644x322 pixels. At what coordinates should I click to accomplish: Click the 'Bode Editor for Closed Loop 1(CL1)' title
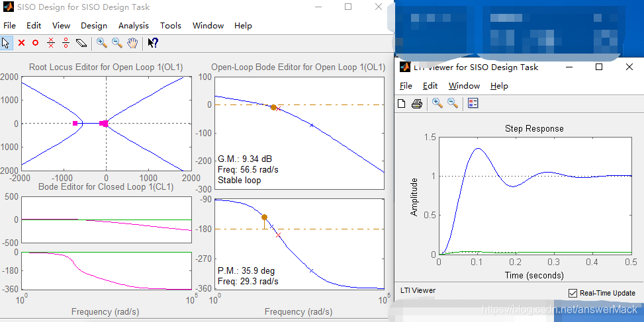106,186
